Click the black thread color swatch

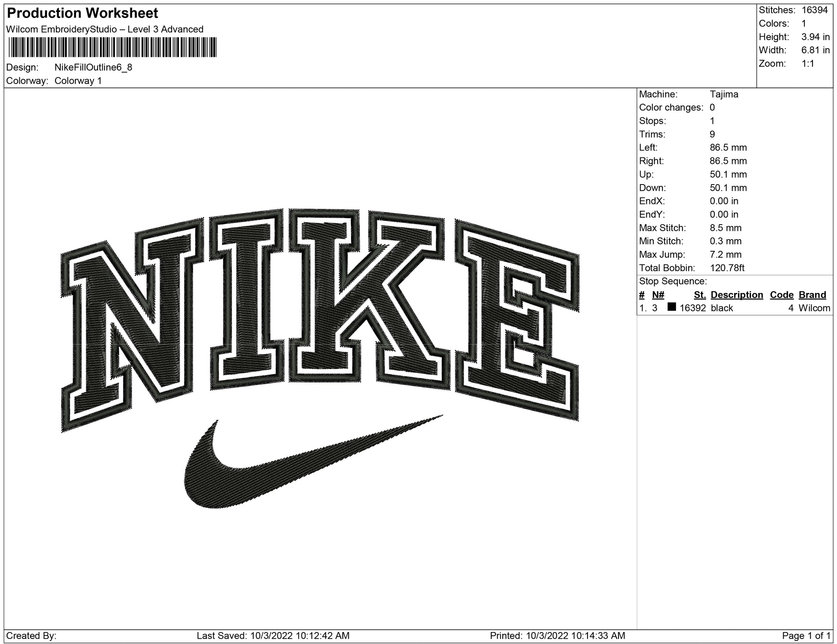point(671,307)
